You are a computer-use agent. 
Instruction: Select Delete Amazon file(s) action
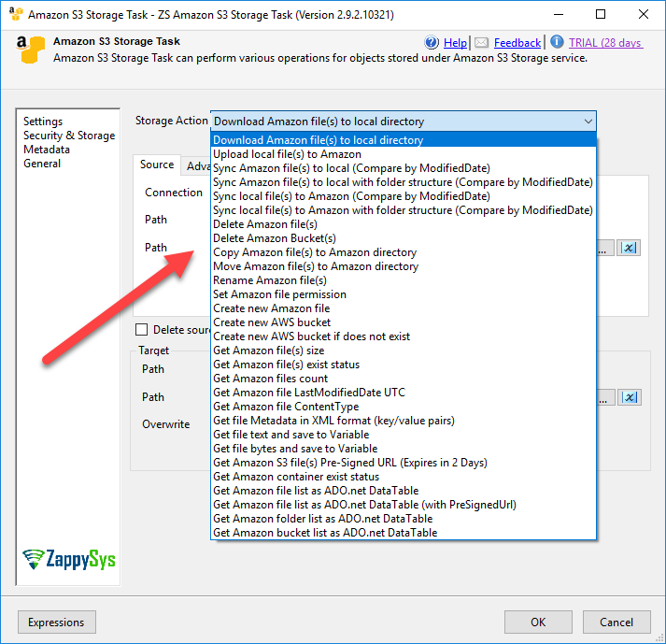pos(404,224)
